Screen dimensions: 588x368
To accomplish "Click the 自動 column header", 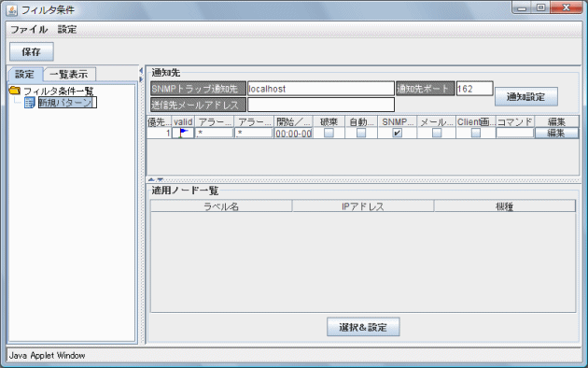I will [x=361, y=122].
